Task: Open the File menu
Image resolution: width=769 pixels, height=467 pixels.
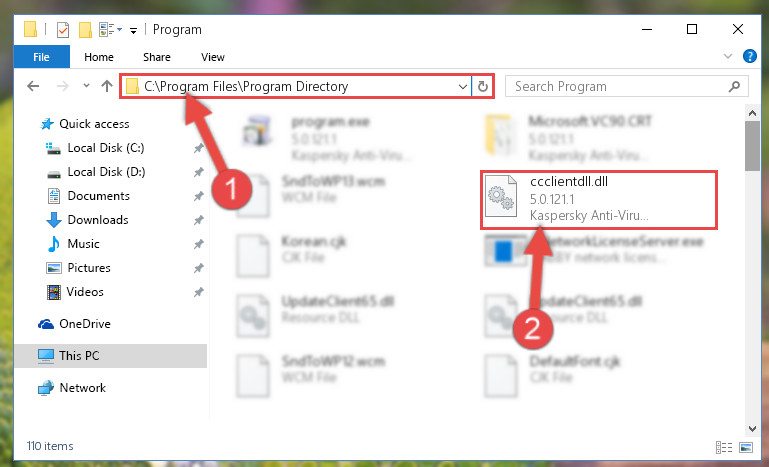Action: coord(42,57)
